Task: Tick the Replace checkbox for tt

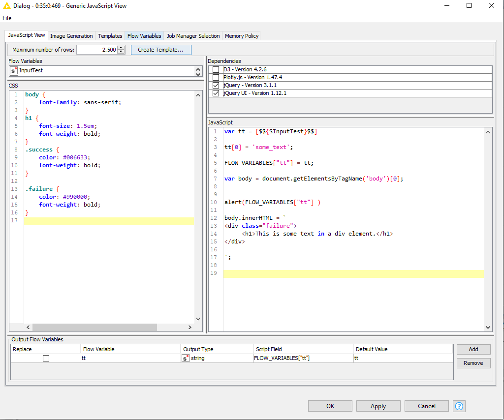Action: click(46, 359)
